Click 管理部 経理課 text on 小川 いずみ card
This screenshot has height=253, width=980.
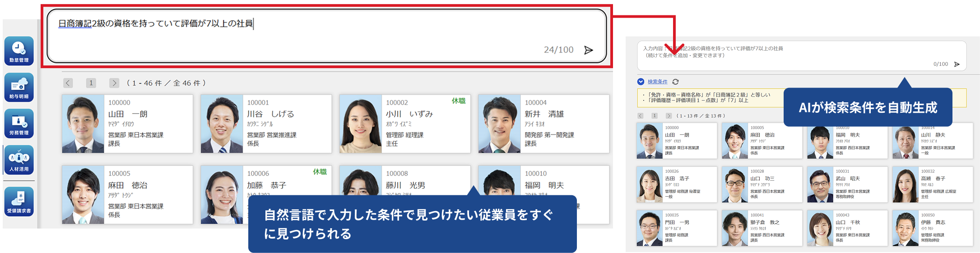[x=405, y=135]
